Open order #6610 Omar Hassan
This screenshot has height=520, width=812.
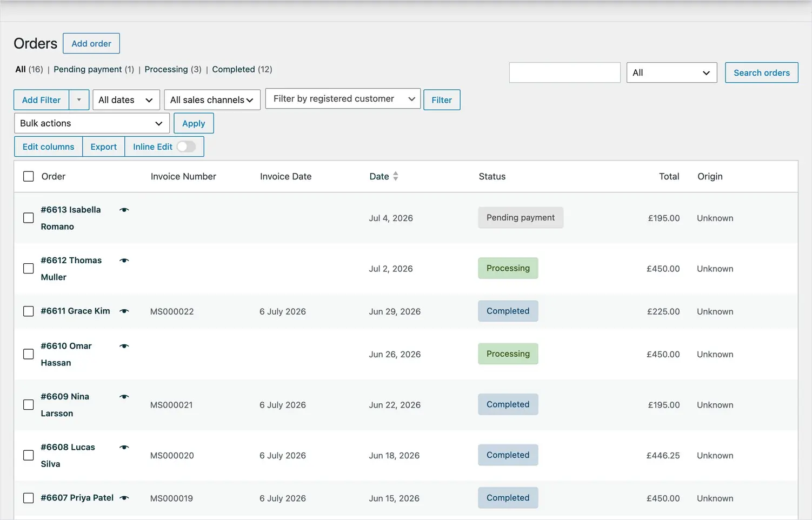[66, 354]
